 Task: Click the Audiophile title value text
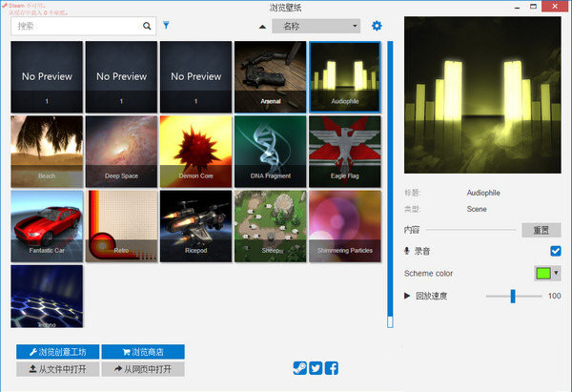[483, 193]
